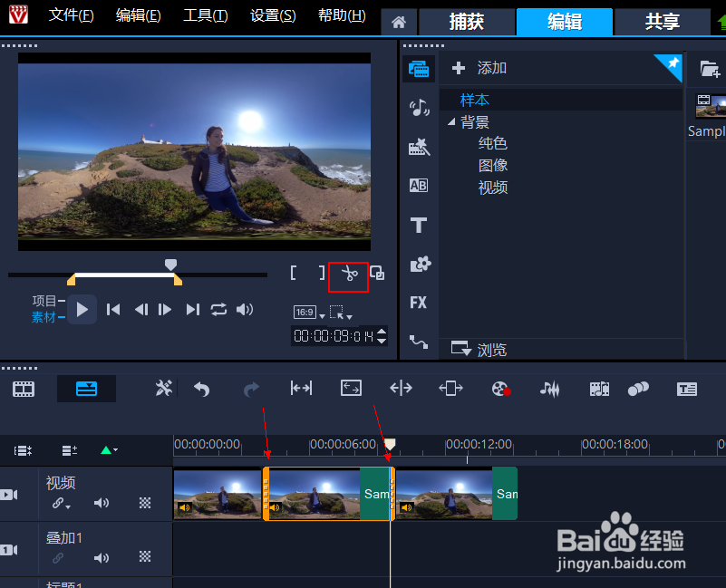Viewport: 726px width, 588px height.
Task: Step to previous frame
Action: tap(140, 309)
